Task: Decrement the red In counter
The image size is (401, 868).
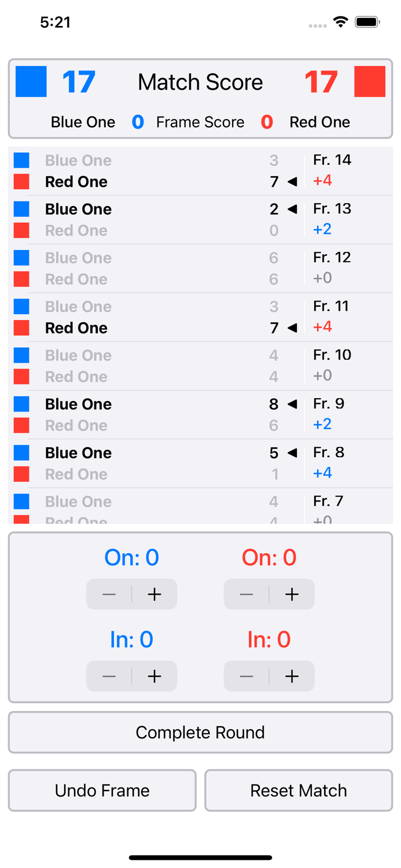Action: (x=247, y=676)
